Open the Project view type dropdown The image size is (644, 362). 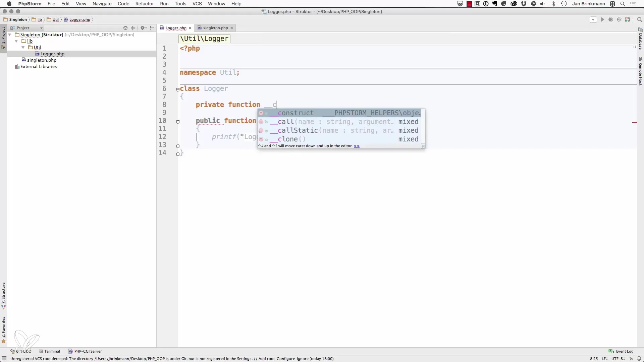click(26, 28)
